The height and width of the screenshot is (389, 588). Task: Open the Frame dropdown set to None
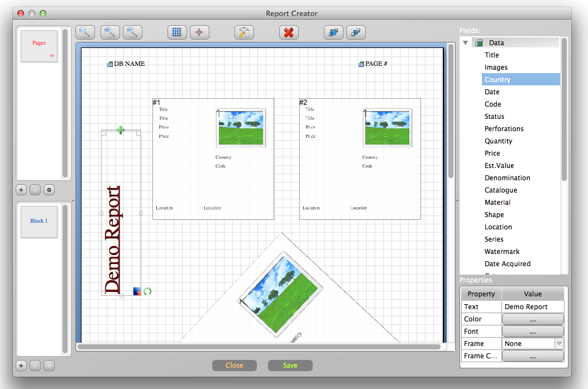(533, 344)
